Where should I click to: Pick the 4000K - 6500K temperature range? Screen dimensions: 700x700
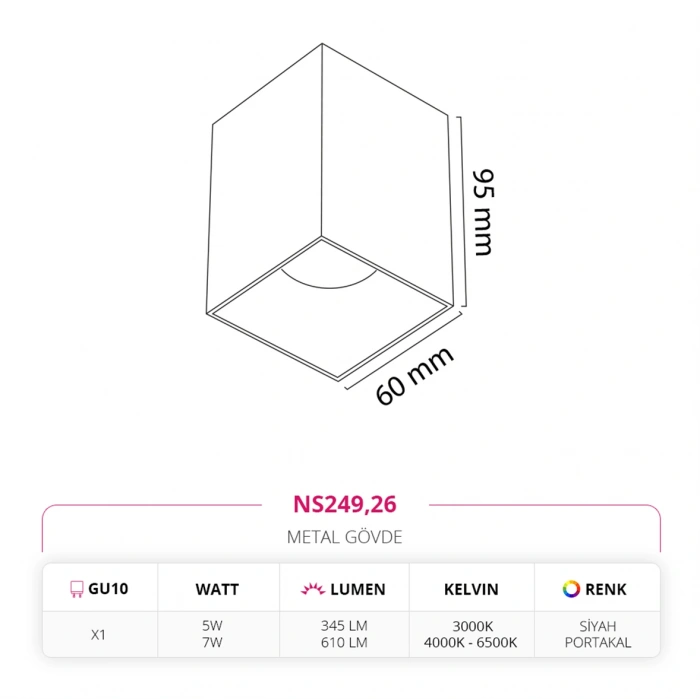click(x=471, y=642)
